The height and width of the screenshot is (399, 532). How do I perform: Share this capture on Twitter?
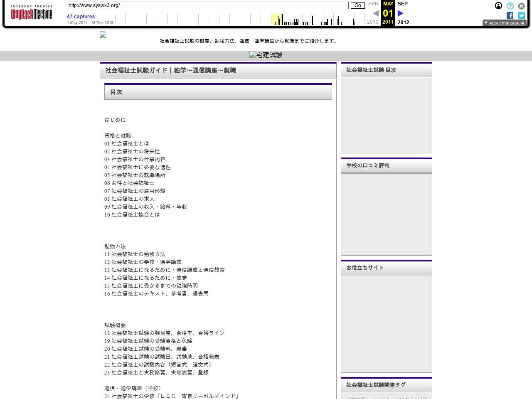tap(521, 15)
